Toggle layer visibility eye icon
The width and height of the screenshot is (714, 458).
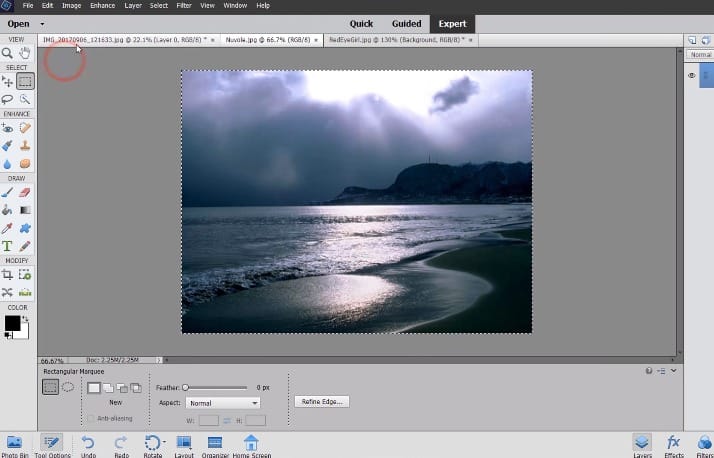pos(691,76)
